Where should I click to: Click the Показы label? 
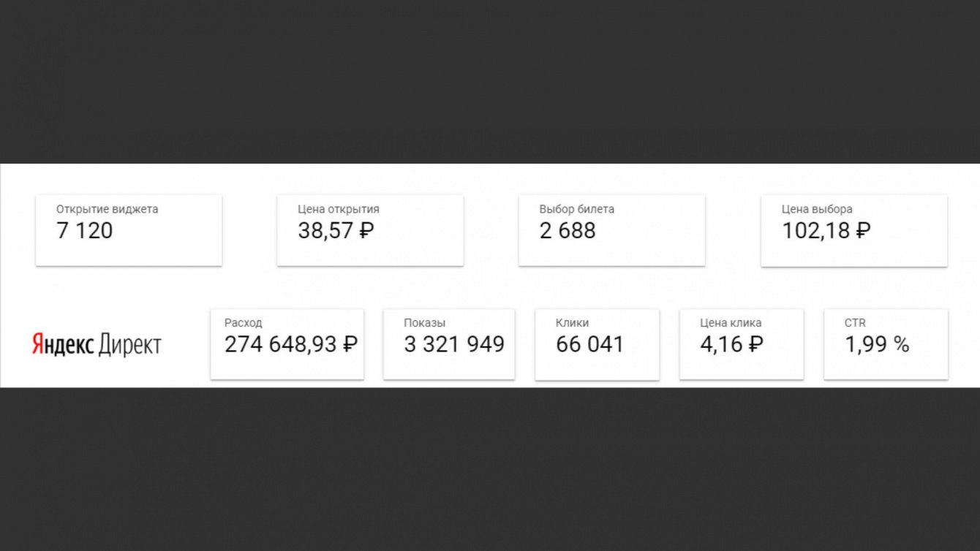[x=424, y=323]
